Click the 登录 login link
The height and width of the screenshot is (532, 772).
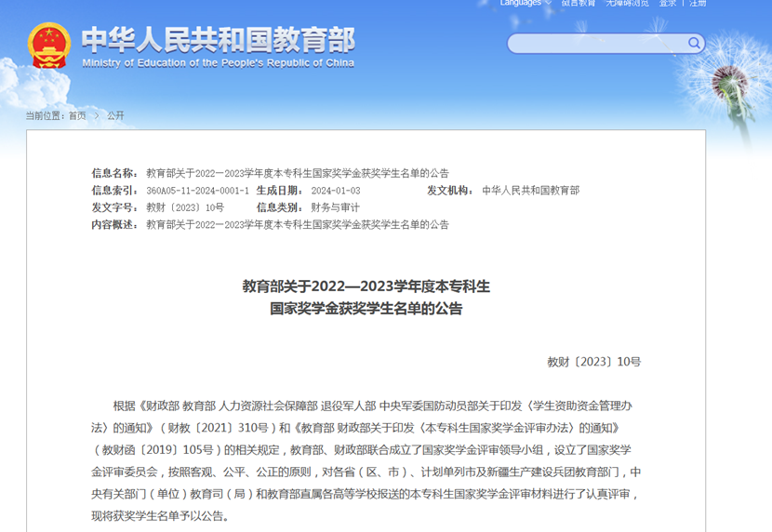(668, 3)
